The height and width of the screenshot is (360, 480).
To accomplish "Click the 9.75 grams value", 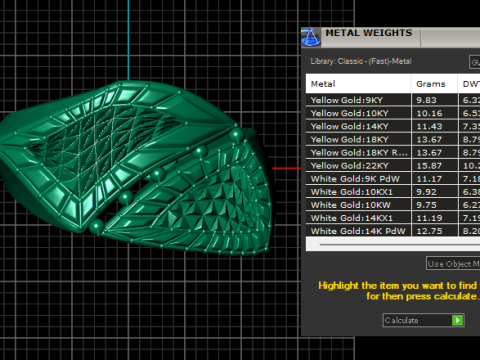I will pyautogui.click(x=426, y=205).
